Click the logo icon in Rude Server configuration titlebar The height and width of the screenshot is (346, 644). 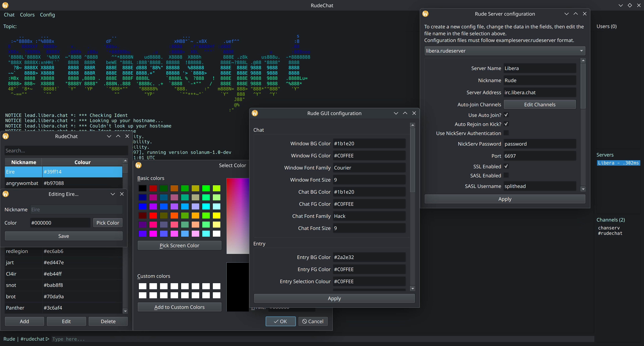pyautogui.click(x=425, y=14)
